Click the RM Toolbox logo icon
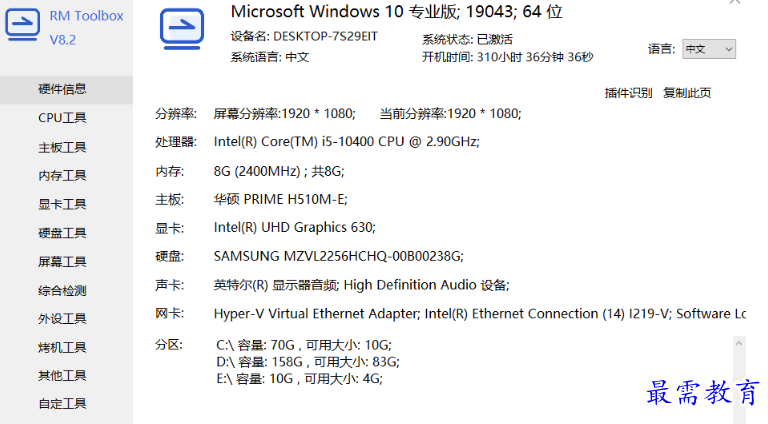The width and height of the screenshot is (768, 424). tap(22, 27)
